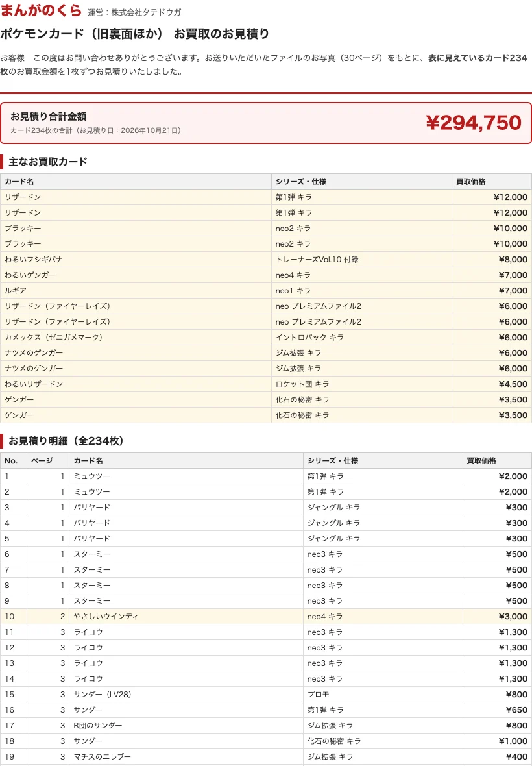Select カメックス（ゼニガメマーク） row name

pyautogui.click(x=54, y=337)
